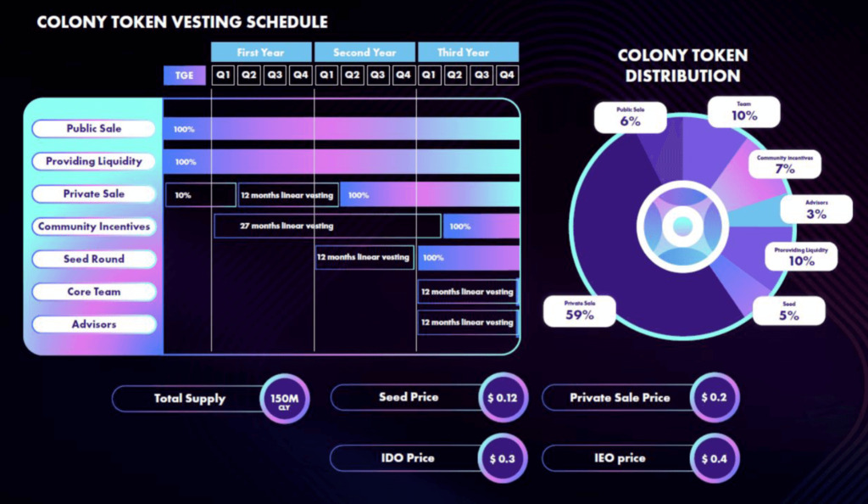
Task: Click the Private Sale 59% distribution label
Action: point(580,311)
